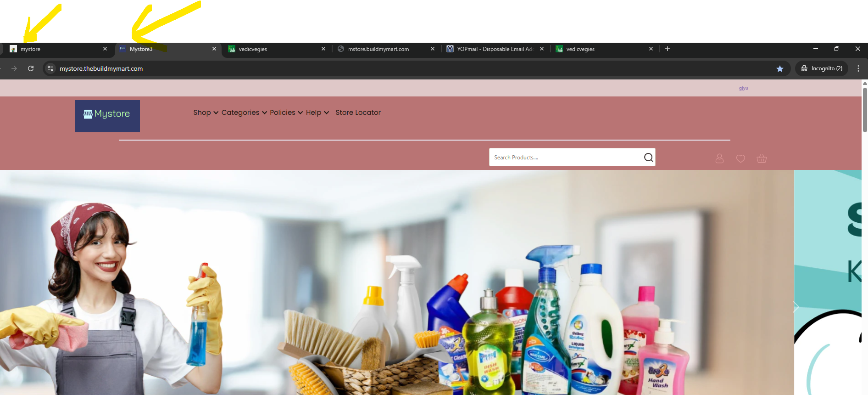Reload the page with refresh icon
This screenshot has width=868, height=395.
click(31, 68)
